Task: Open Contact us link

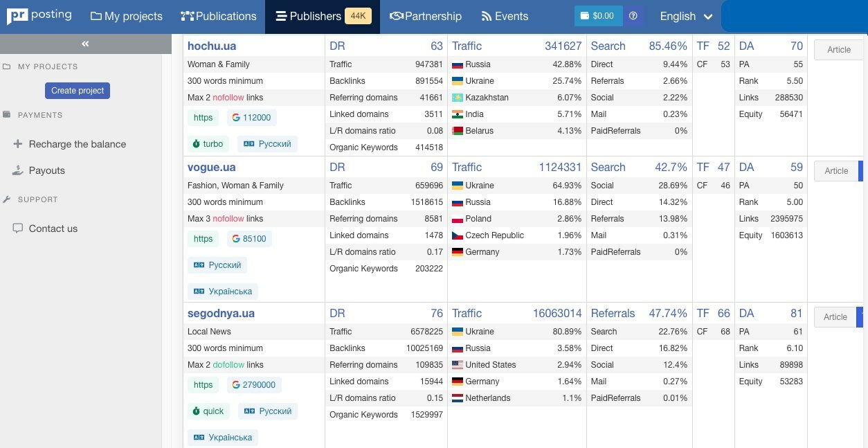Action: coord(53,229)
